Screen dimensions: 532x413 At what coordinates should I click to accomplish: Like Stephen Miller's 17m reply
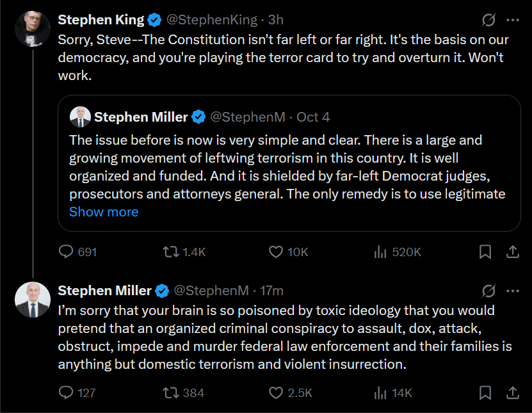[276, 393]
